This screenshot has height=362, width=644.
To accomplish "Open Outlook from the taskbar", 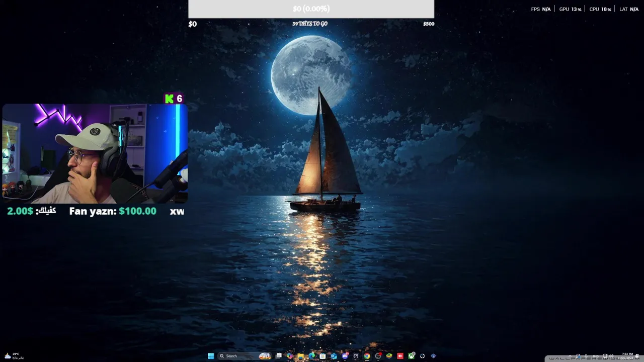I will click(x=334, y=356).
